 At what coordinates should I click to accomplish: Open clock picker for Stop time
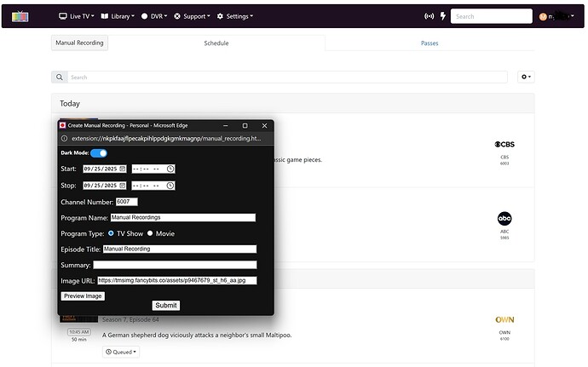[x=170, y=186]
